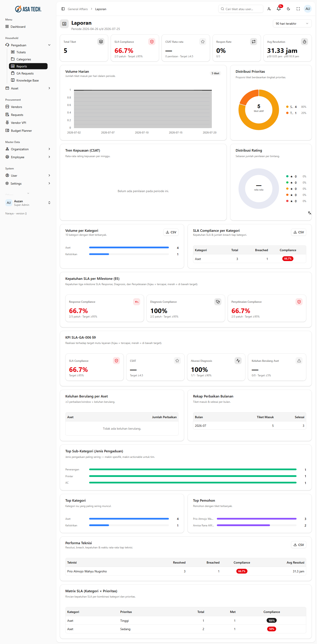Click the ASA TECH logo
This screenshot has height=644, width=317.
tap(28, 9)
